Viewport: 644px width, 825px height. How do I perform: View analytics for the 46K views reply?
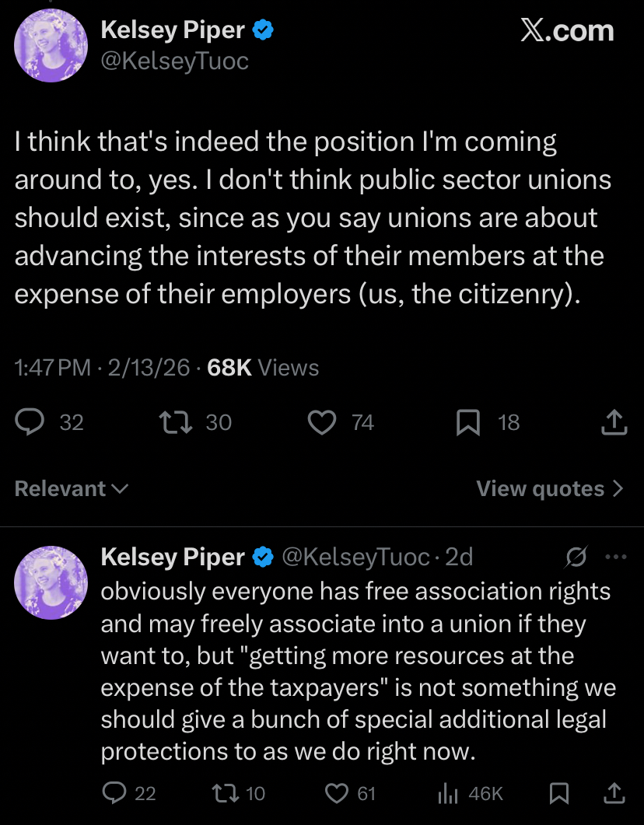449,793
